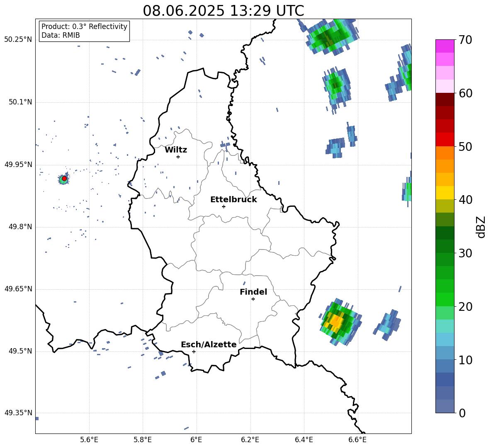This screenshot has height=448, width=491.
Task: Click the colorbar 20 tick label
Action: [465, 307]
